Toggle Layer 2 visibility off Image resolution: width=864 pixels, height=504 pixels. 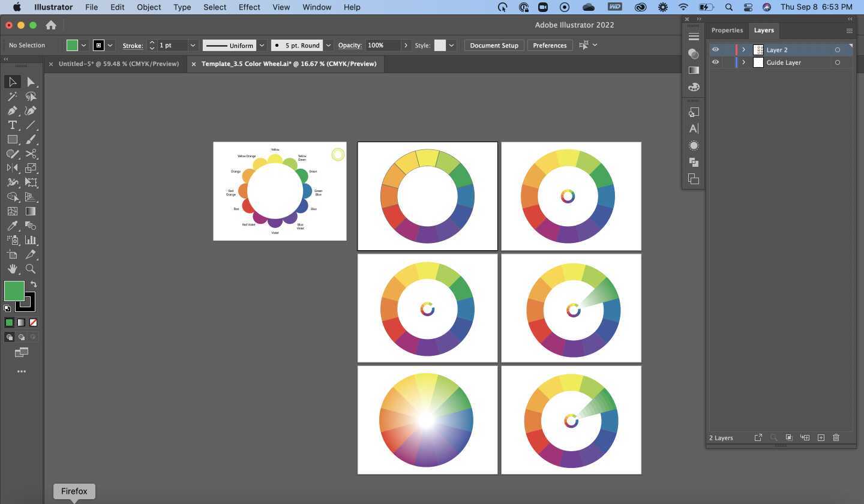(715, 49)
